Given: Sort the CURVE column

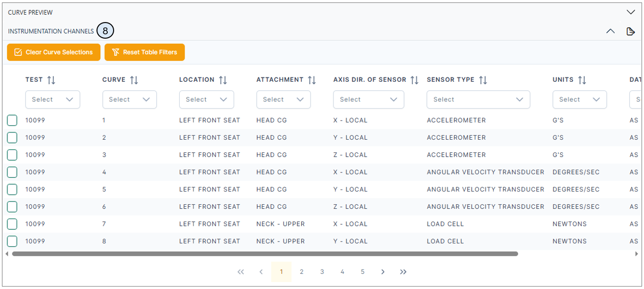Looking at the screenshot, I should click(134, 79).
